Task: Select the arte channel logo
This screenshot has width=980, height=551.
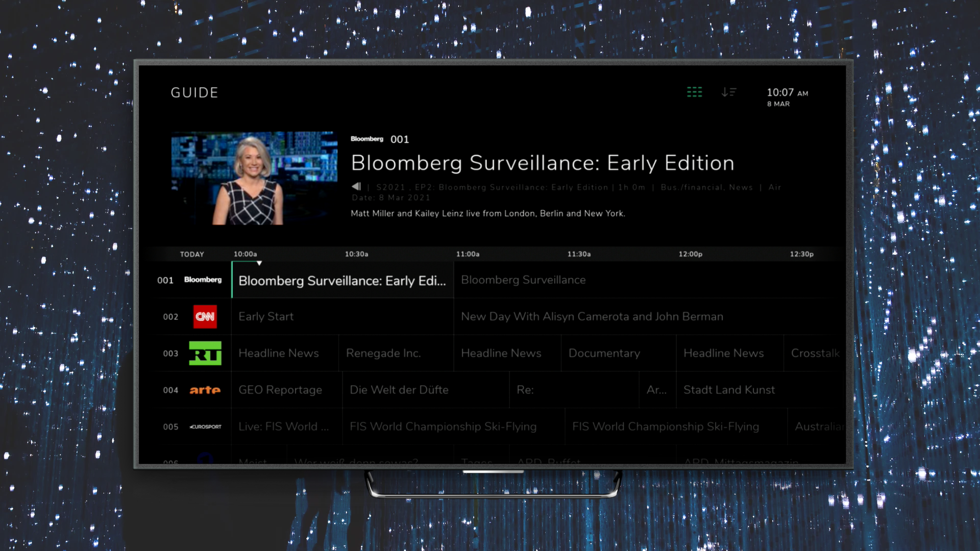Action: [x=205, y=390]
